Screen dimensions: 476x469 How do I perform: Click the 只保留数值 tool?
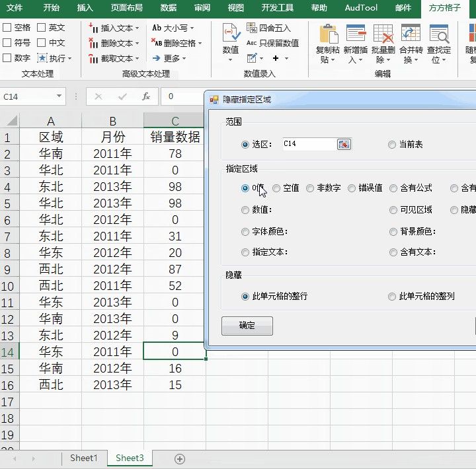272,43
